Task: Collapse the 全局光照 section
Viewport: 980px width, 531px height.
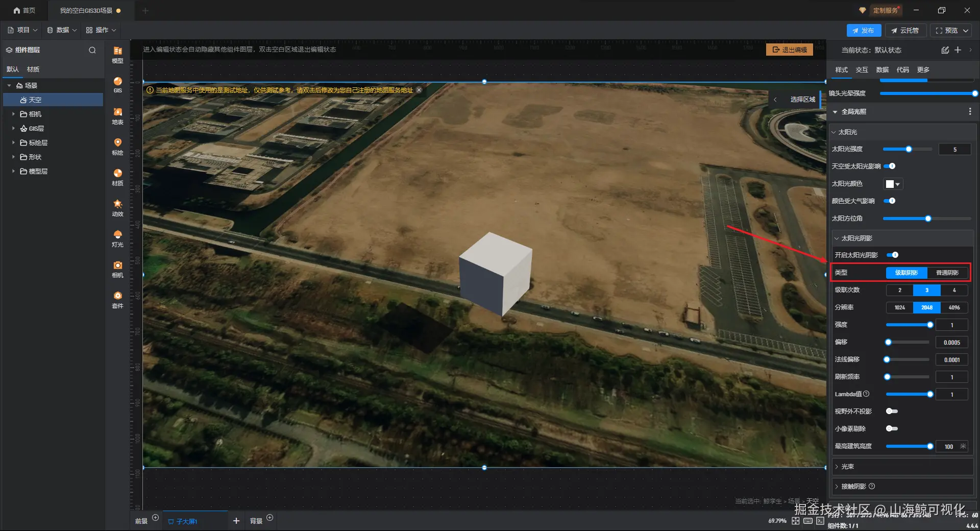Action: [835, 112]
